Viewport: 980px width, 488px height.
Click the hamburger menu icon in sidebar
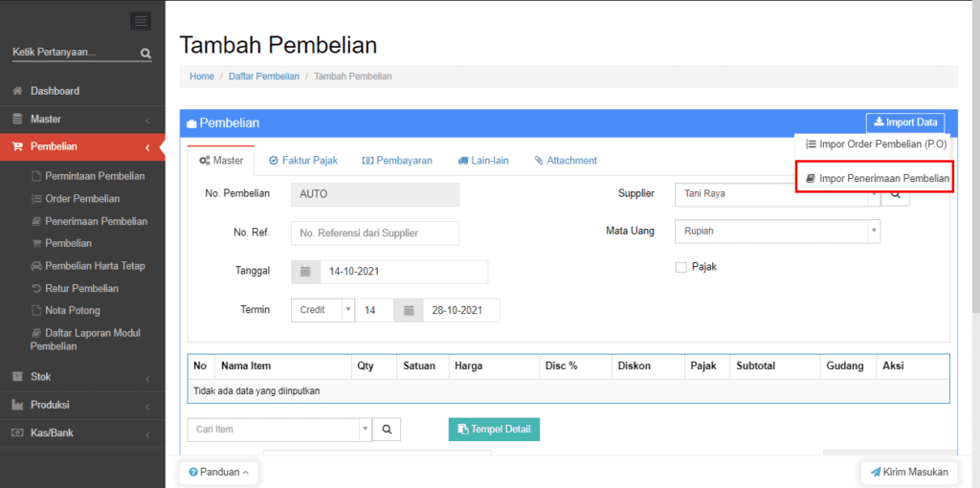pyautogui.click(x=141, y=21)
